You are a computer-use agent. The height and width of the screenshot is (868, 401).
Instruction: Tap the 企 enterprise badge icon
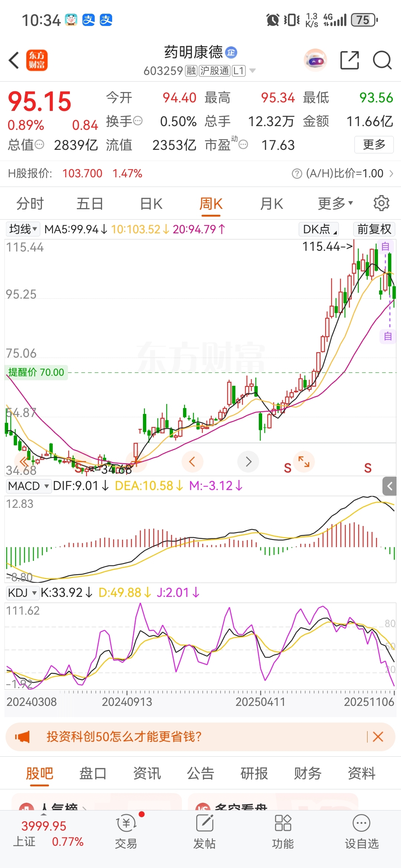[231, 53]
